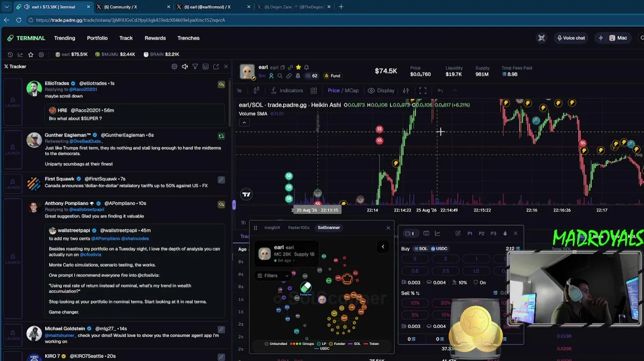Screen dimensions: 644x361
Task: Open X Tracker filter funnel
Action: [x=195, y=67]
